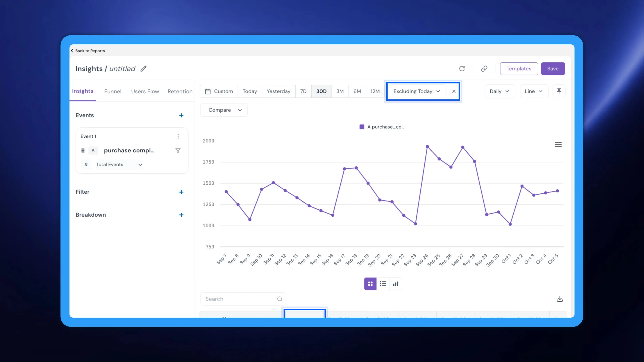Click the pin icon

(559, 91)
